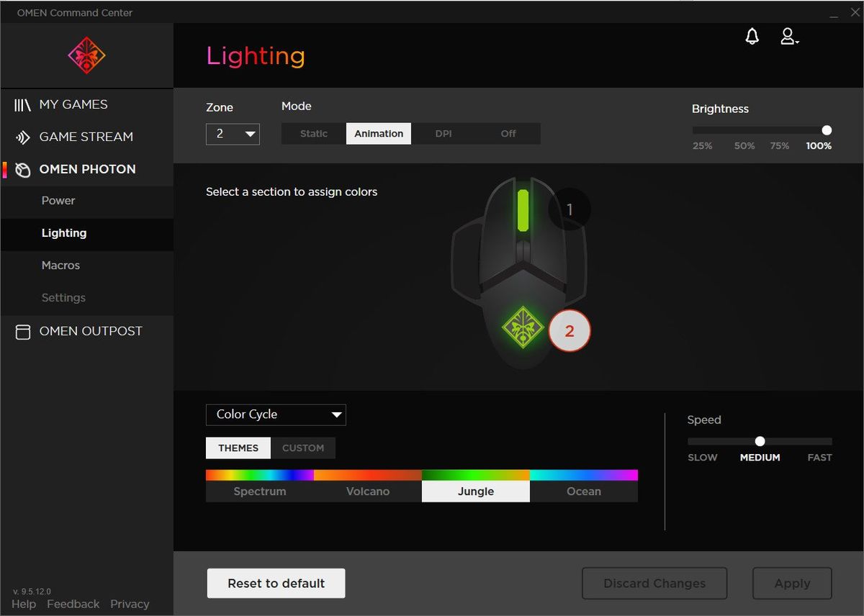Open OMEN Outpost via its icon
The height and width of the screenshot is (616, 864).
(22, 332)
